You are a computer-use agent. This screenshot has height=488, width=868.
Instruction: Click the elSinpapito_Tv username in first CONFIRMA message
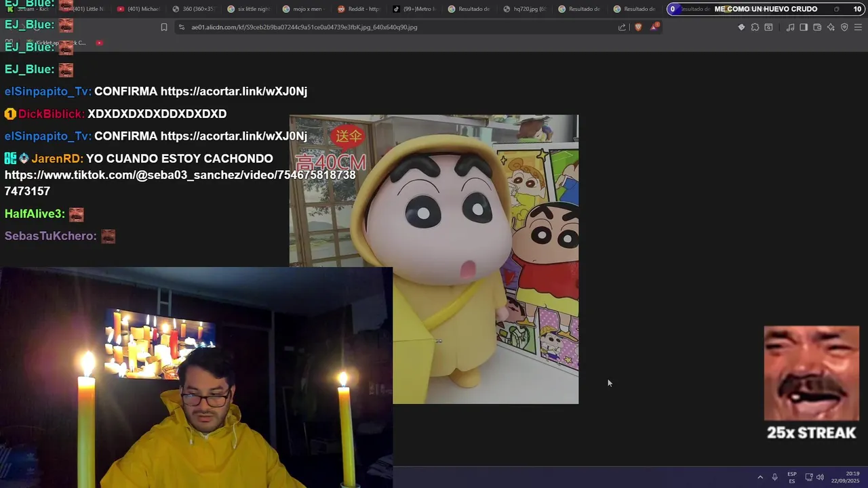[x=47, y=91]
